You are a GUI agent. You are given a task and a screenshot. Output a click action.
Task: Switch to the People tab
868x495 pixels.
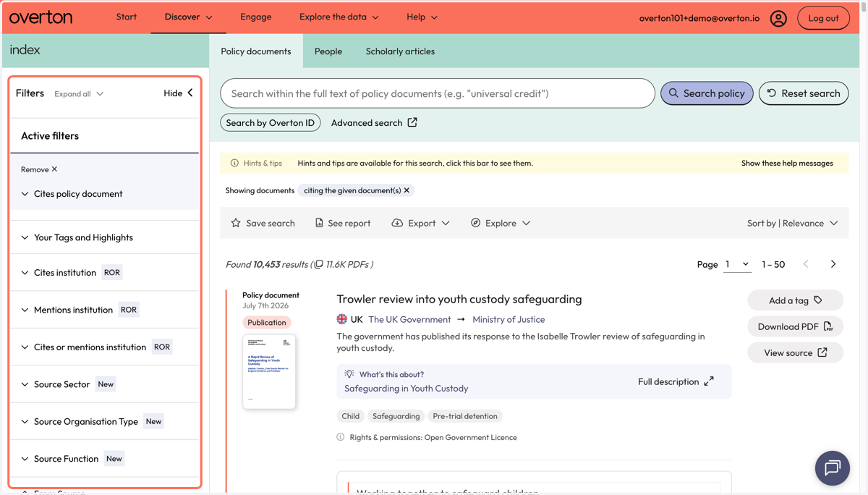click(x=328, y=51)
